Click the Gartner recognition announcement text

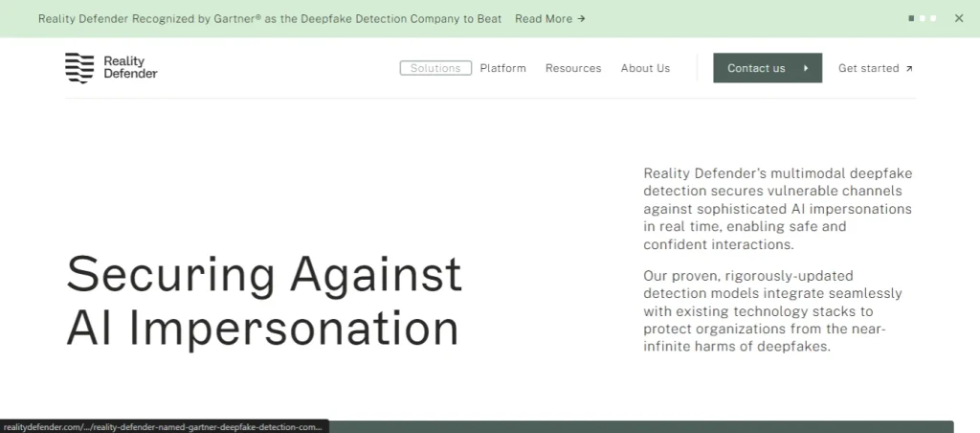[x=270, y=19]
